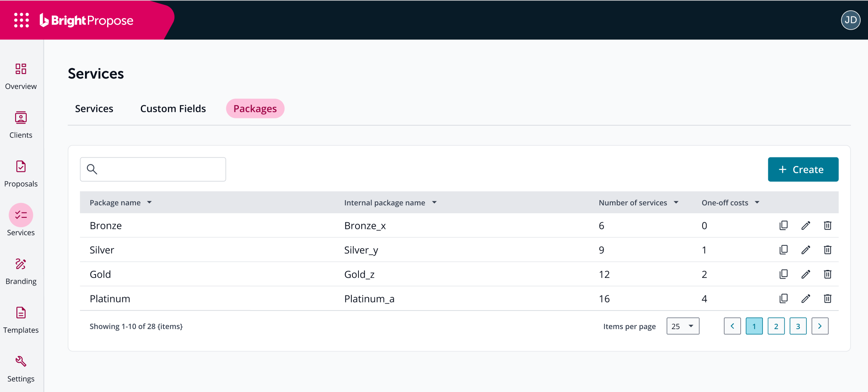Open Templates from the sidebar

click(21, 320)
